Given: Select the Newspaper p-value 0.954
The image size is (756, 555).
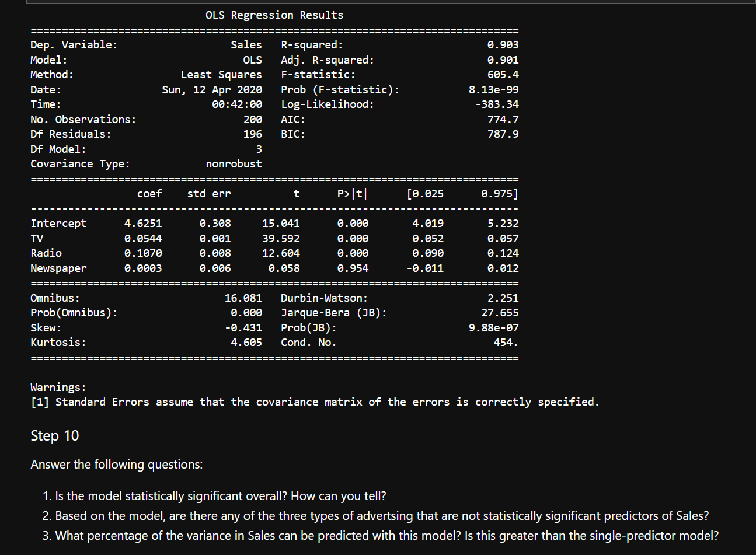Looking at the screenshot, I should (353, 268).
